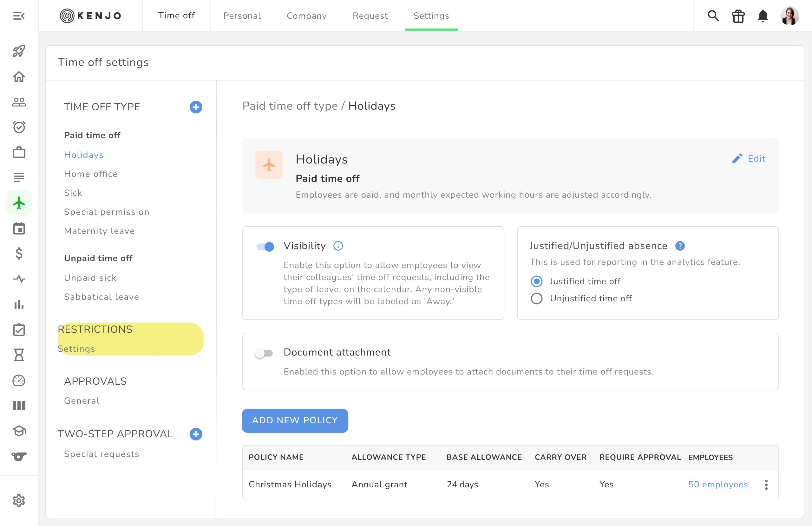
Task: Open the settings gear in sidebar
Action: point(19,500)
